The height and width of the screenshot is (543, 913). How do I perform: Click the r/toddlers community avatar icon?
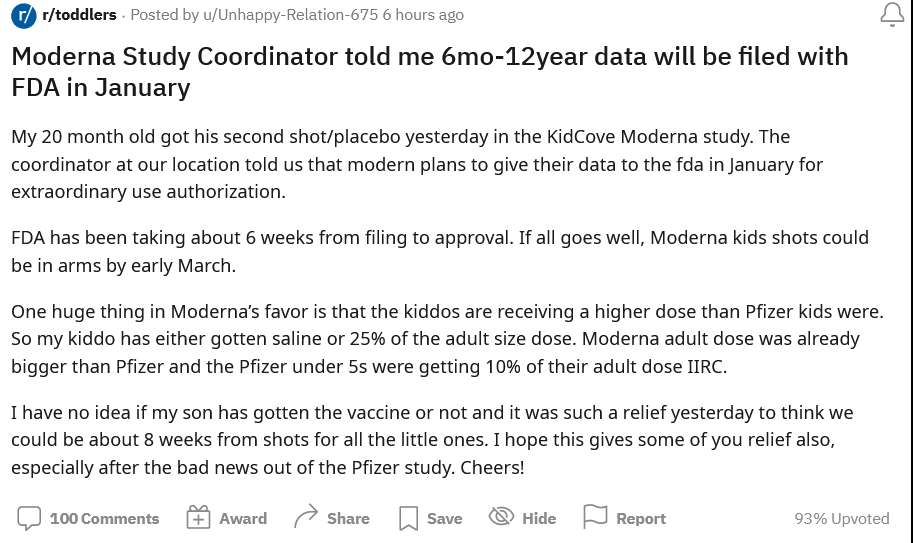point(24,15)
